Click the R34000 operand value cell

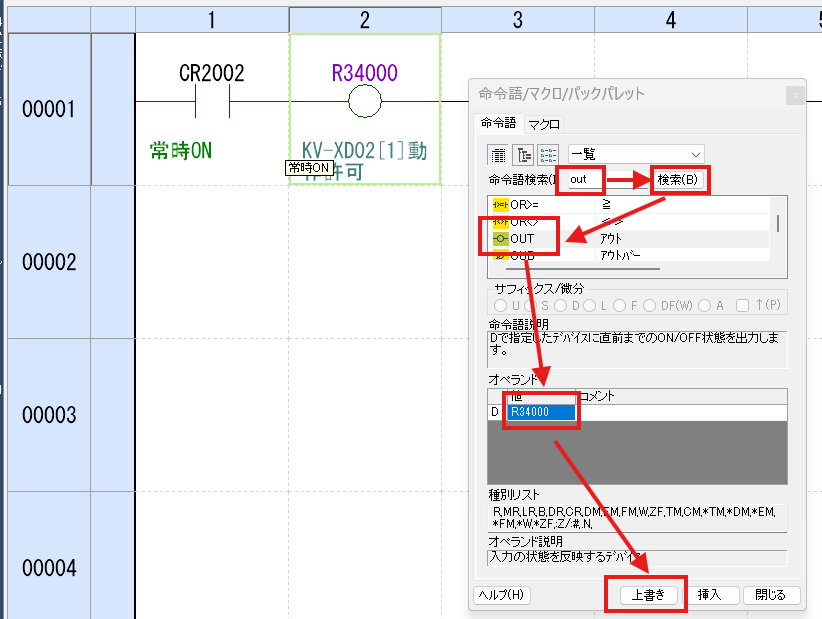click(x=540, y=410)
